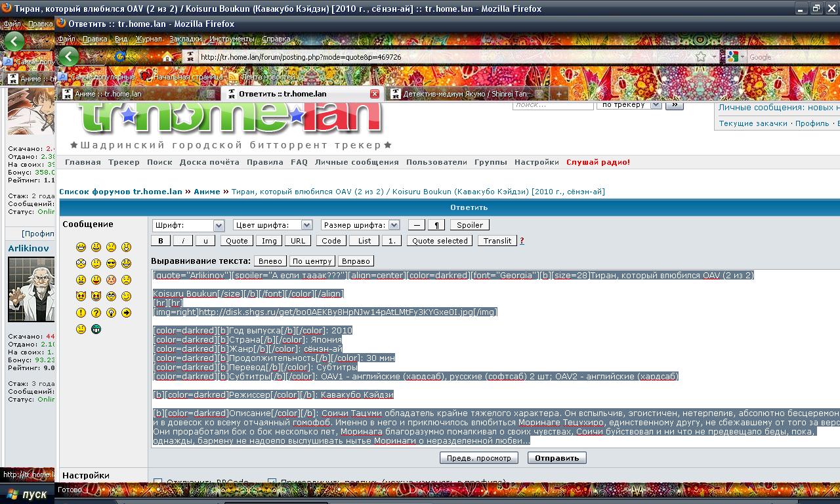Insert Img tag button
The width and height of the screenshot is (840, 504).
point(269,241)
